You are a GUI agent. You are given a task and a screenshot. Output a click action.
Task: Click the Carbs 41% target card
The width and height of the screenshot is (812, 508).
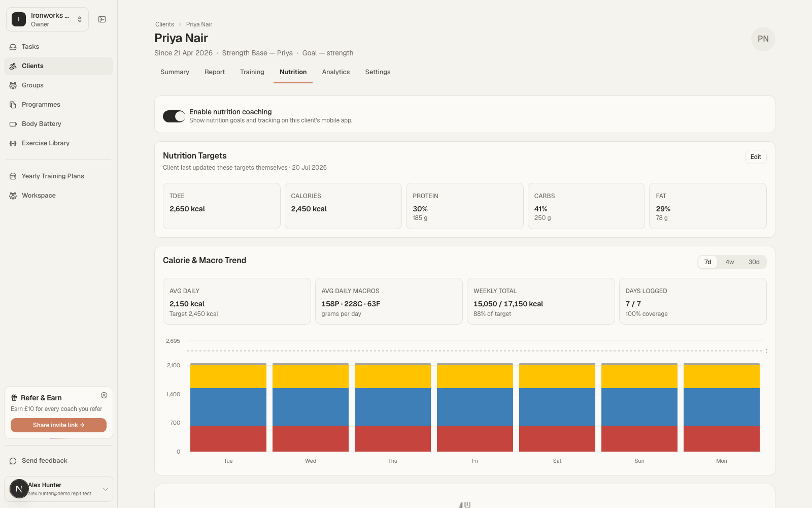[586, 206]
